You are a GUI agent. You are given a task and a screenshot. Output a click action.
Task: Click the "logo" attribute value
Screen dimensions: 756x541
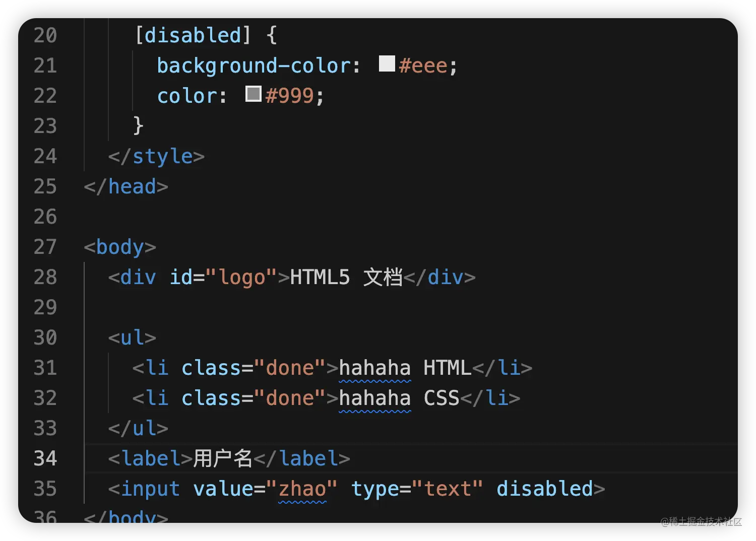tap(241, 278)
